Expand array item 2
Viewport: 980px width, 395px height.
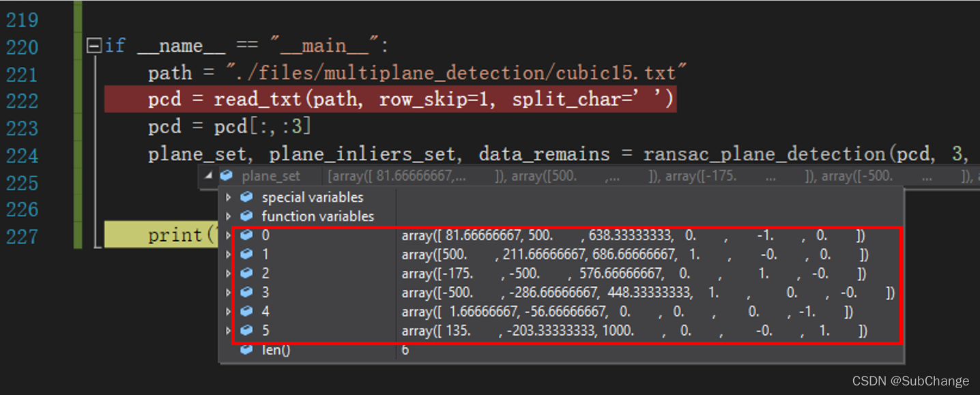tap(229, 274)
